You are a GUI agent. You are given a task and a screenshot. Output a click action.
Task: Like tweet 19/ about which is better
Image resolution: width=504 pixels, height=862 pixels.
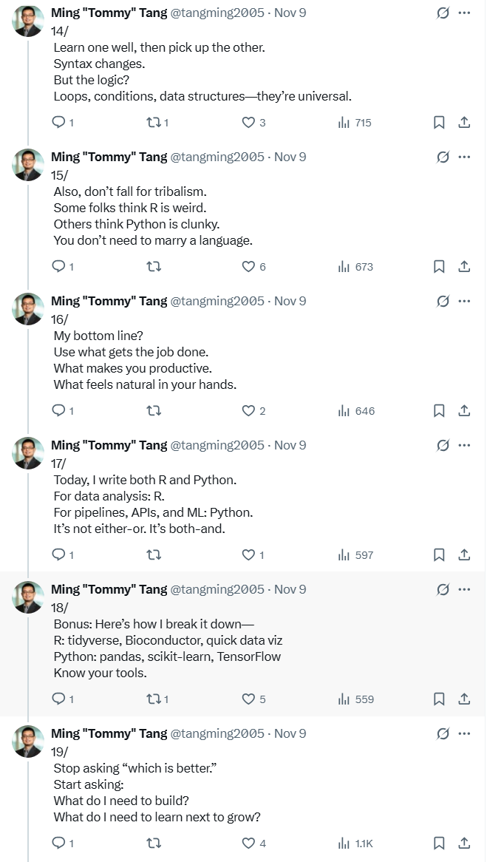point(249,844)
